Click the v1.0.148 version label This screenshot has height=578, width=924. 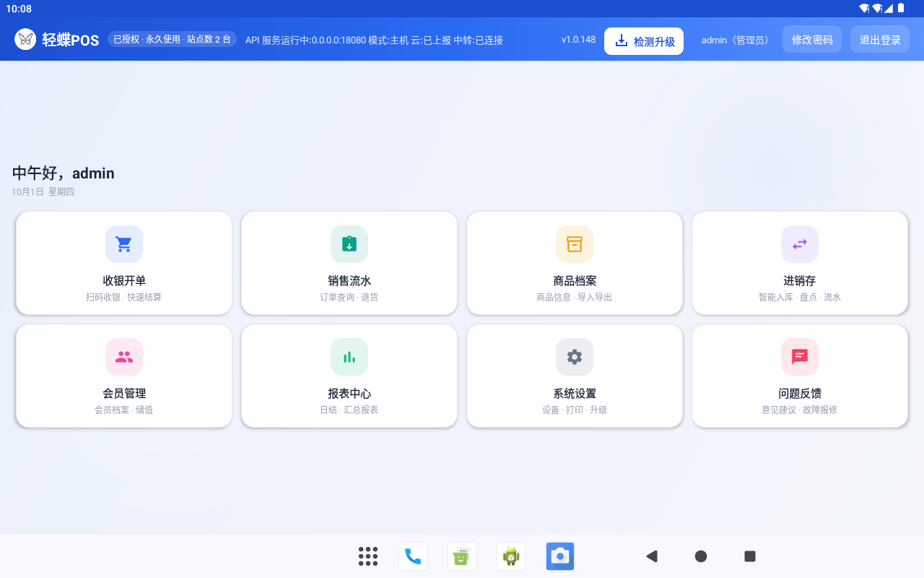578,40
